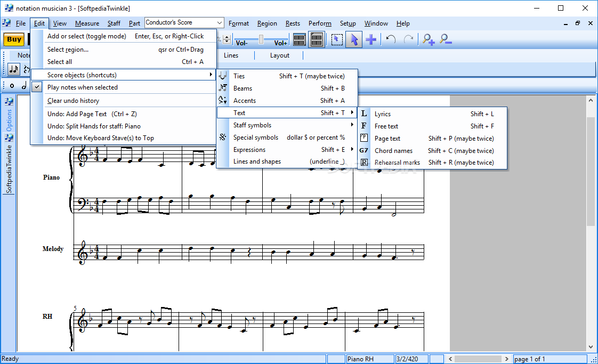Image resolution: width=598 pixels, height=364 pixels.
Task: Click the volume slider handle
Action: [x=261, y=39]
